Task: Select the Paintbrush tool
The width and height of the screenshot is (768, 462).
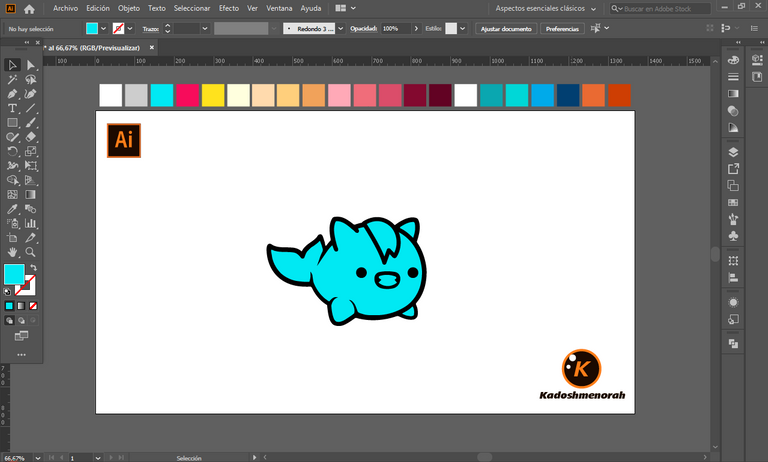Action: (30, 122)
